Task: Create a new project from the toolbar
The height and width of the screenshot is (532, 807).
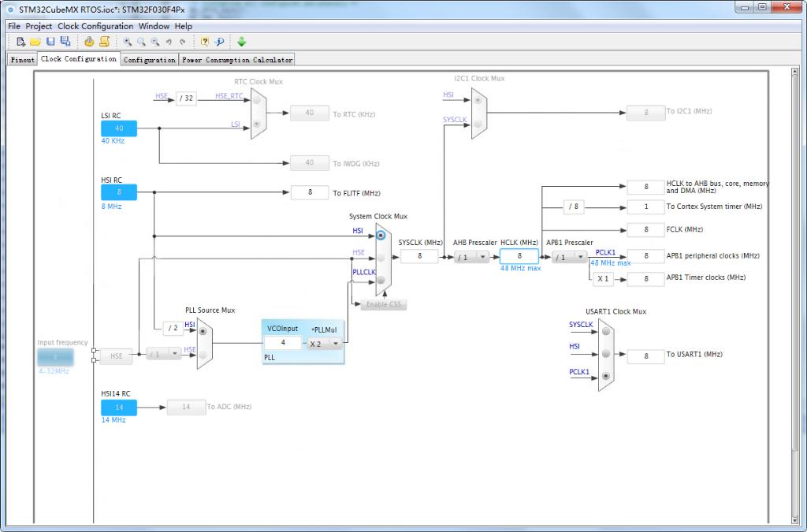Action: pyautogui.click(x=20, y=42)
